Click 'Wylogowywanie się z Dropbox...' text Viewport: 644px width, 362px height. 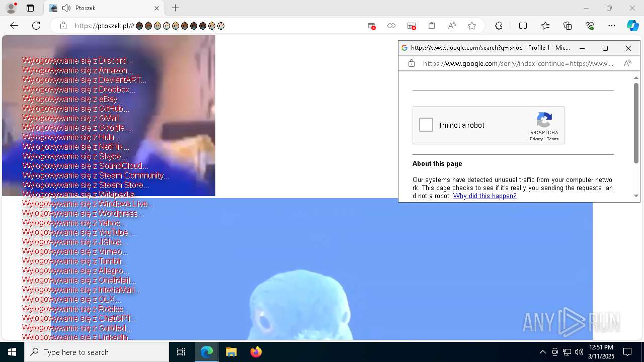[x=78, y=89]
